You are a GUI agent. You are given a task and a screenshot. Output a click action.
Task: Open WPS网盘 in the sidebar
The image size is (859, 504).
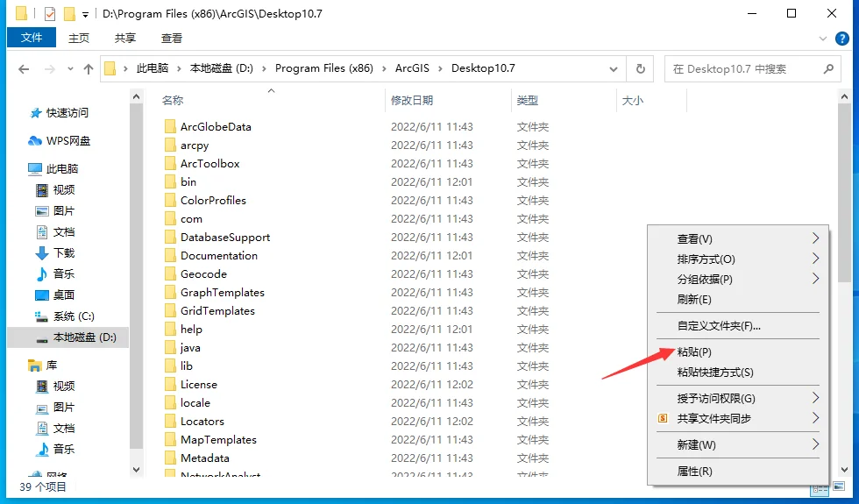point(60,141)
